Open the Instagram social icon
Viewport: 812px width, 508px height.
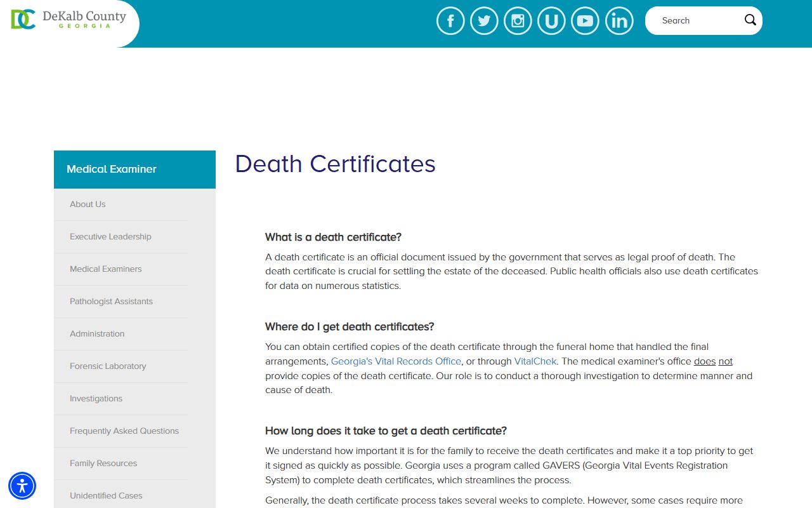pos(518,21)
